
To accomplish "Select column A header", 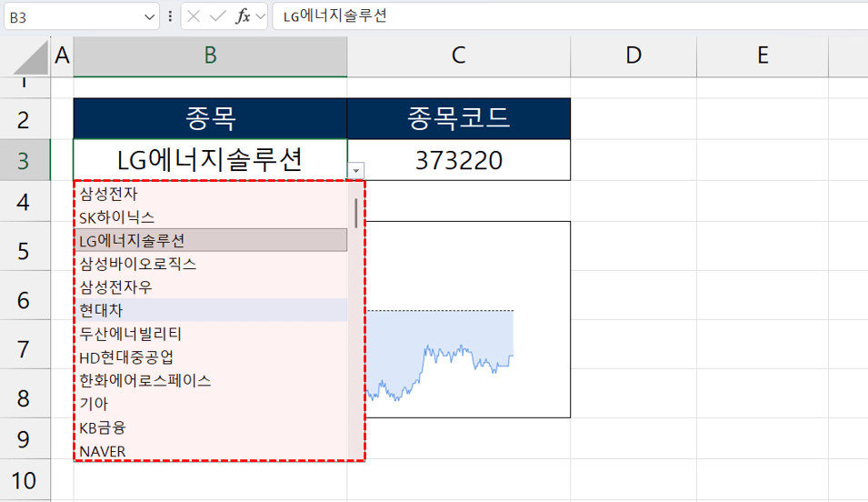I will [x=62, y=56].
